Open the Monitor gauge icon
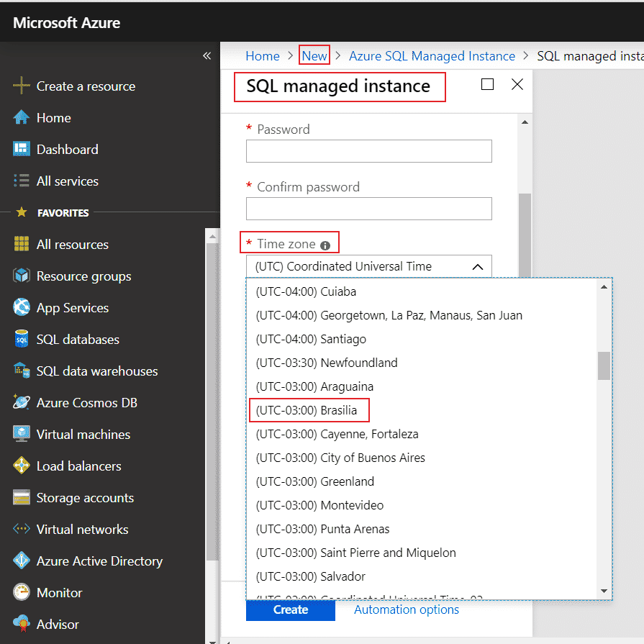Screen dimensions: 644x644 [x=22, y=592]
